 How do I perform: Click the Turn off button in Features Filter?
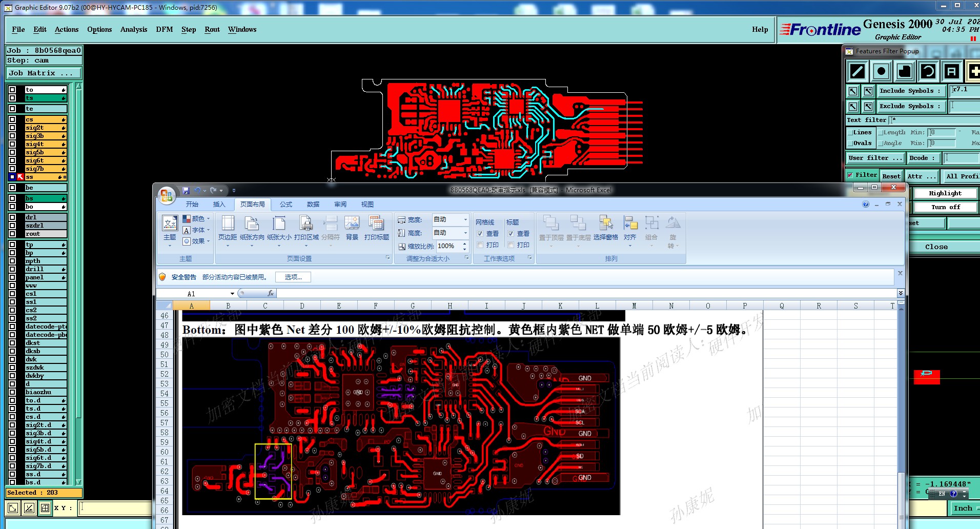pos(945,207)
